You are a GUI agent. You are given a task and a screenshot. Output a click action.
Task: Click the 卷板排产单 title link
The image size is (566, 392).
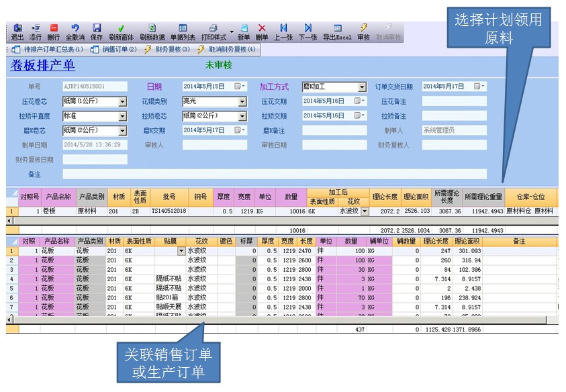coord(42,65)
